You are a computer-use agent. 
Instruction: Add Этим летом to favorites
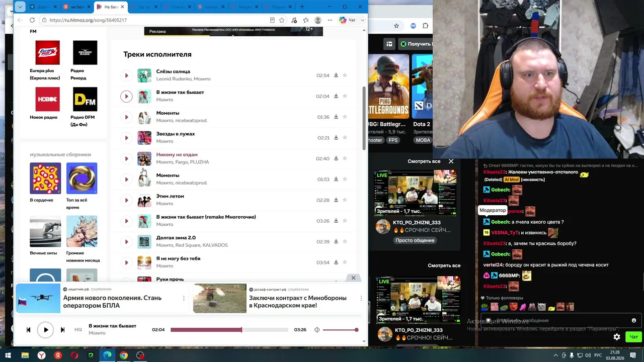[x=345, y=200]
